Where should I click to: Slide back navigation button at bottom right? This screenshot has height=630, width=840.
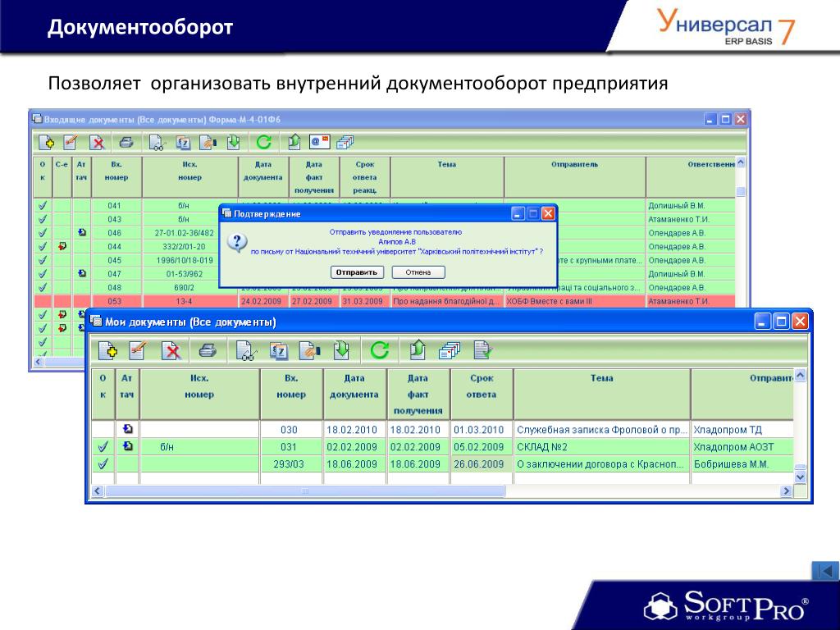click(825, 571)
